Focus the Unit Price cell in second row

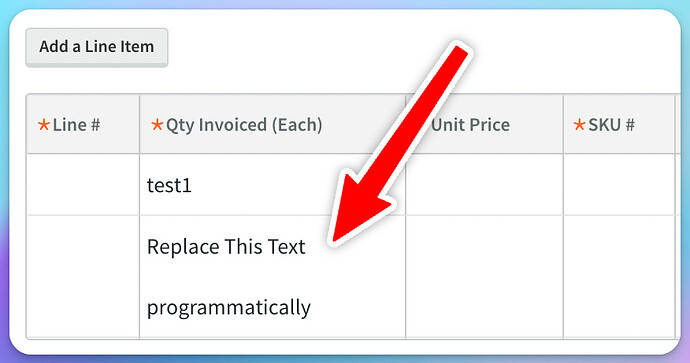coord(484,277)
